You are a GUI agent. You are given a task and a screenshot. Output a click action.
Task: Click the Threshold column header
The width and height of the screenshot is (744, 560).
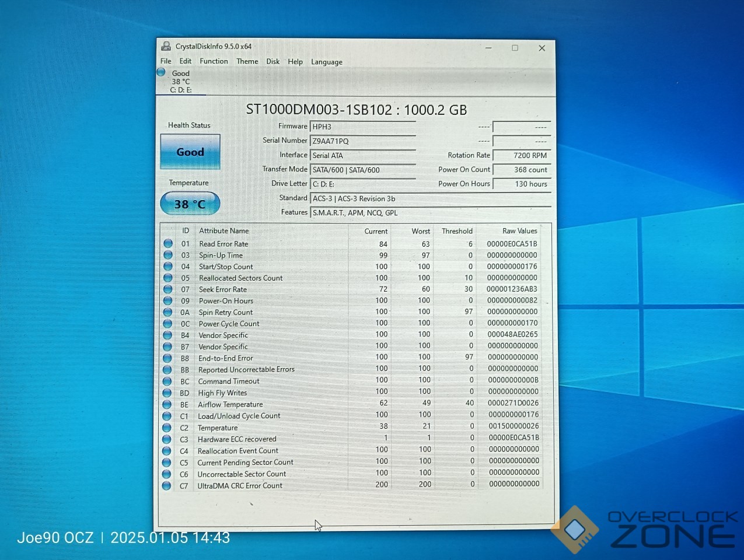coord(457,232)
